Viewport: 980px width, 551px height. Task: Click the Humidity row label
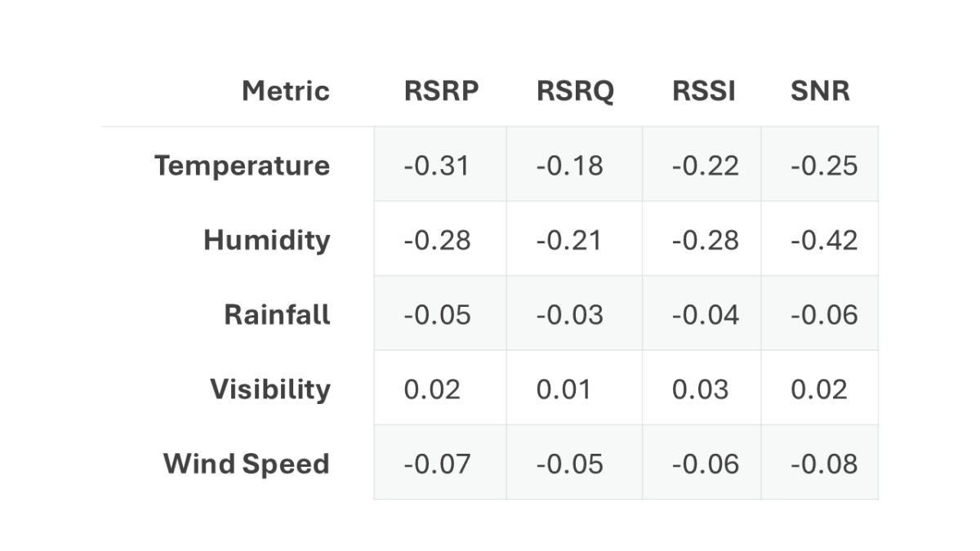(x=267, y=240)
